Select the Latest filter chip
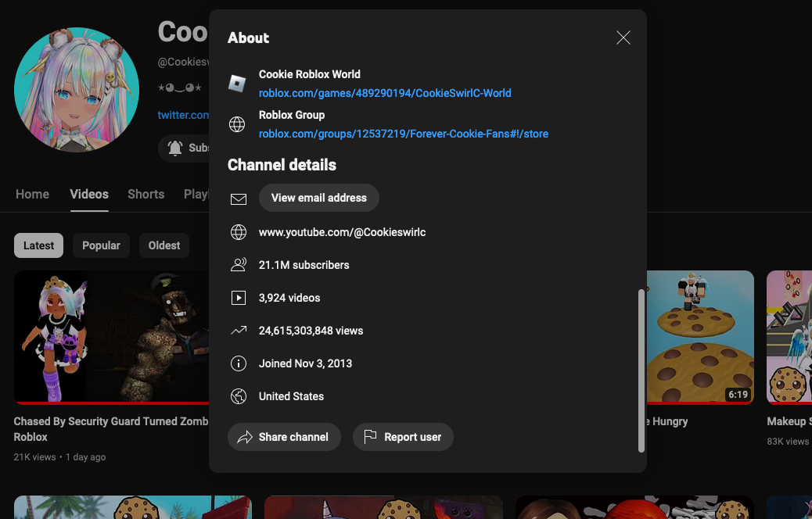This screenshot has height=519, width=812. (39, 245)
